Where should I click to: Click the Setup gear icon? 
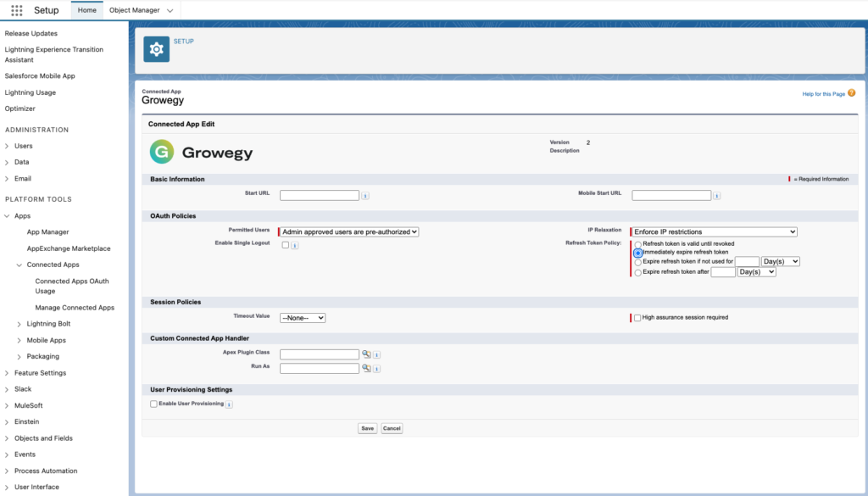157,49
